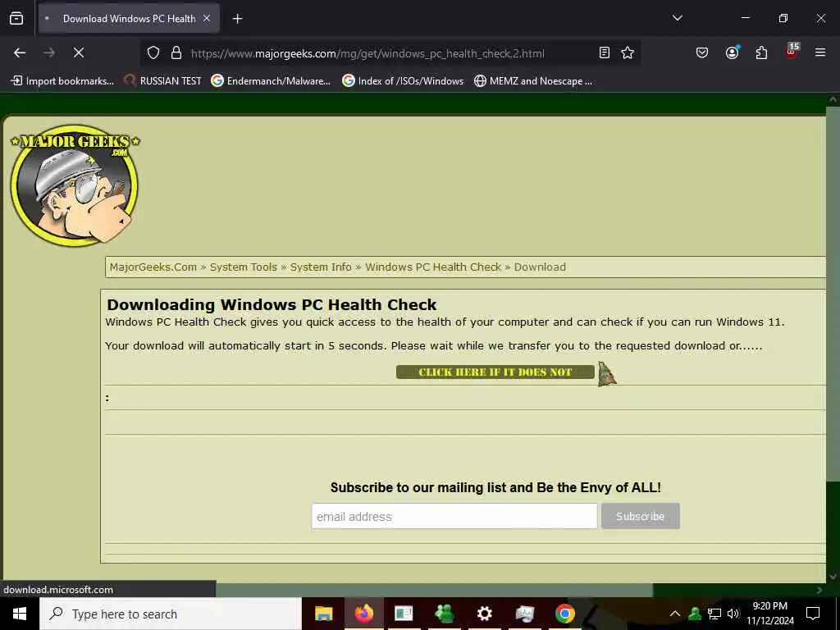Open the RUSSIAN TEST bookmark

coord(163,81)
